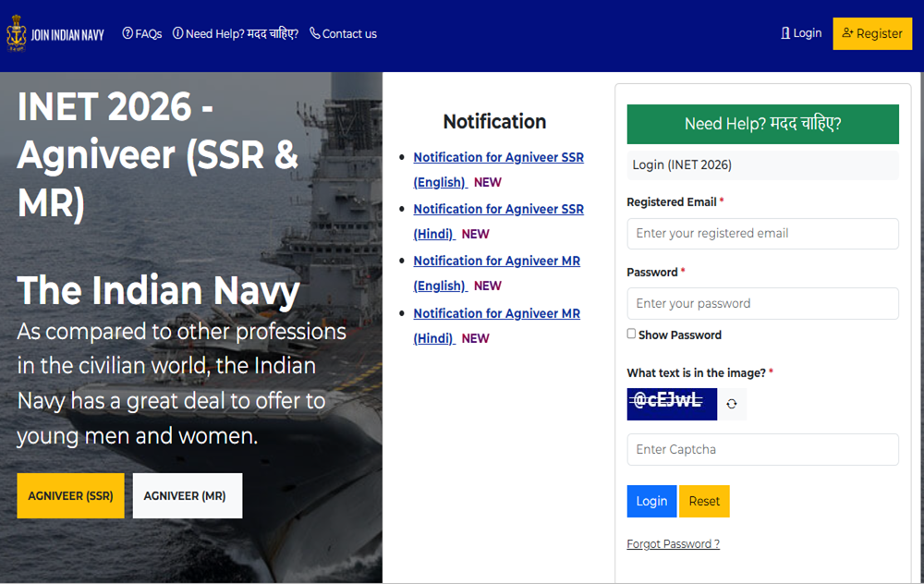The height and width of the screenshot is (584, 924).
Task: Open Notification for Agniveer MR (Hindi)
Action: click(x=497, y=325)
